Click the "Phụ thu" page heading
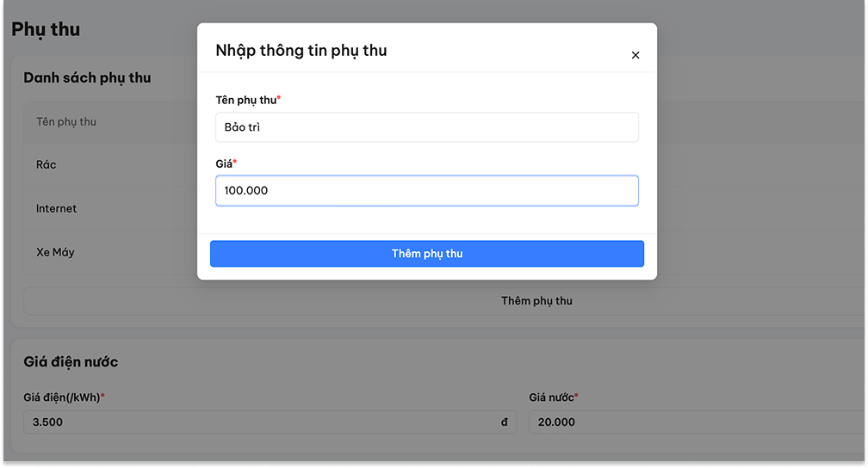 pos(46,29)
